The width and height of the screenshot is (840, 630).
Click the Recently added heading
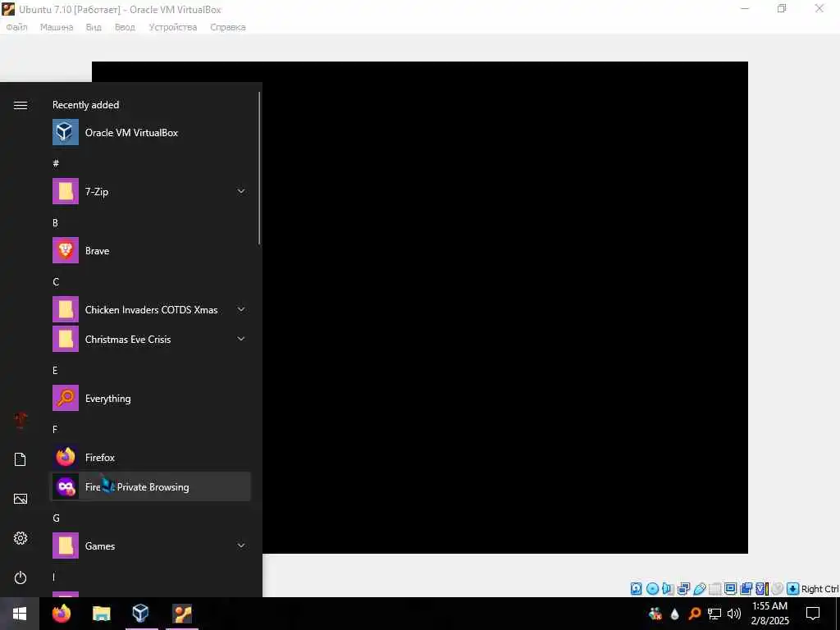point(85,105)
